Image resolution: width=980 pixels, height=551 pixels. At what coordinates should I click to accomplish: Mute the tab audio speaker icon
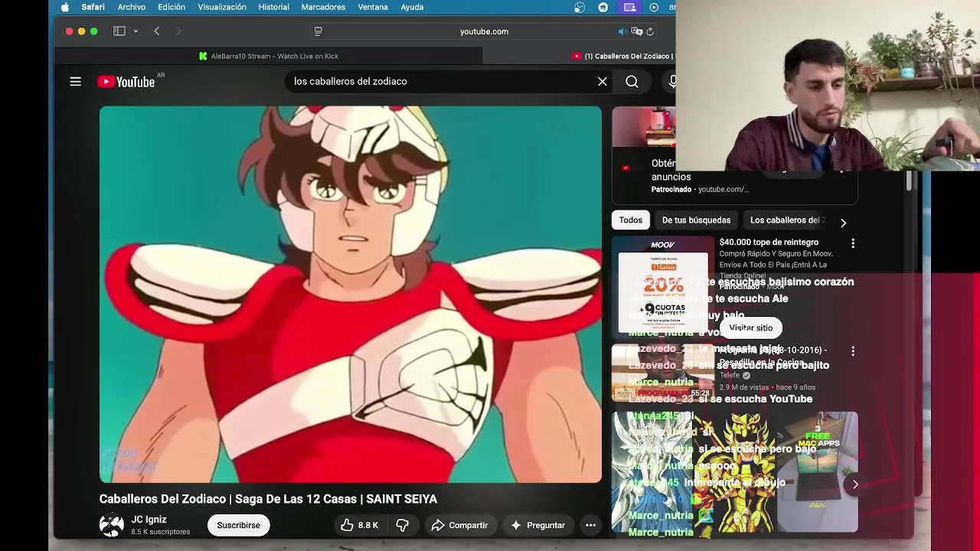(622, 31)
